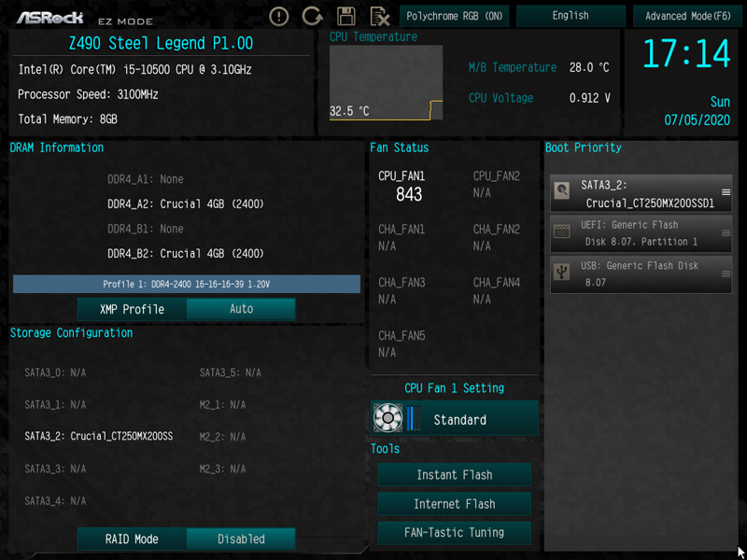The width and height of the screenshot is (747, 560).
Task: Select UEFI: Generic Flash Disk boot entry
Action: point(641,233)
